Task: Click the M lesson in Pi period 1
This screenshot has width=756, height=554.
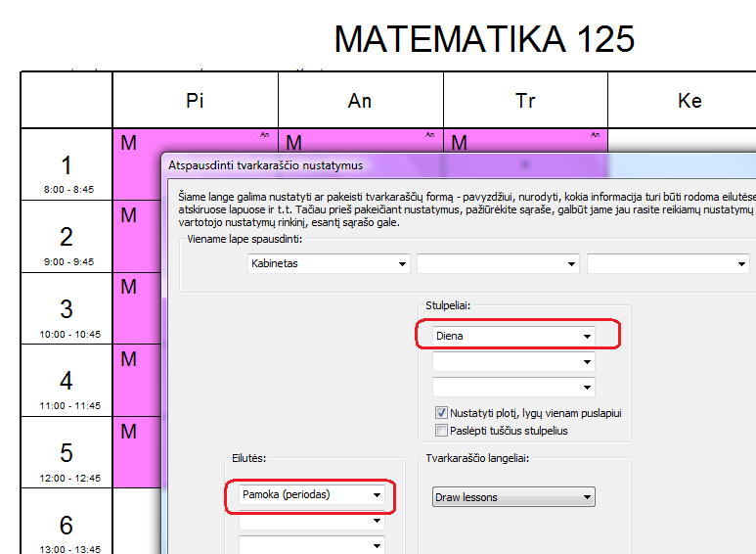Action: pyautogui.click(x=137, y=144)
